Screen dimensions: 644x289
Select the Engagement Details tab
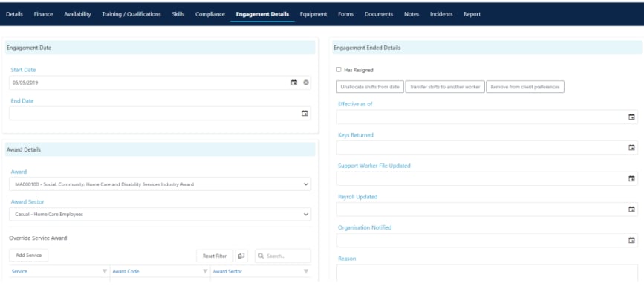pyautogui.click(x=262, y=14)
